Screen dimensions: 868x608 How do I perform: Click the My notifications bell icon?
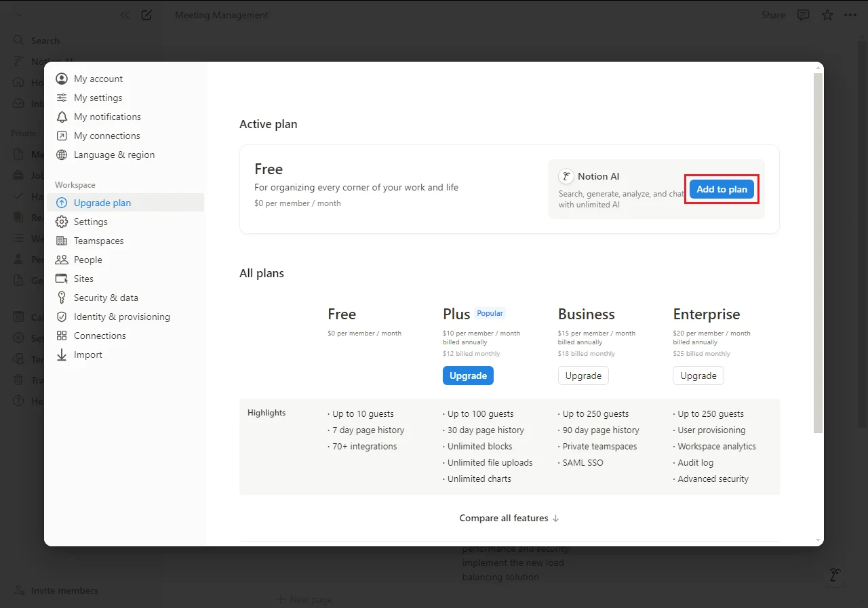pyautogui.click(x=62, y=117)
